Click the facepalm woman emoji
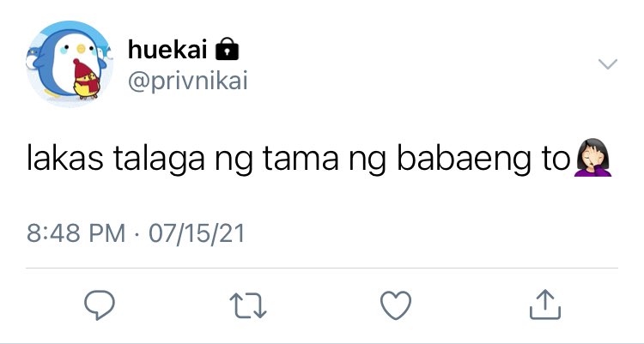644x344 pixels. tap(593, 158)
